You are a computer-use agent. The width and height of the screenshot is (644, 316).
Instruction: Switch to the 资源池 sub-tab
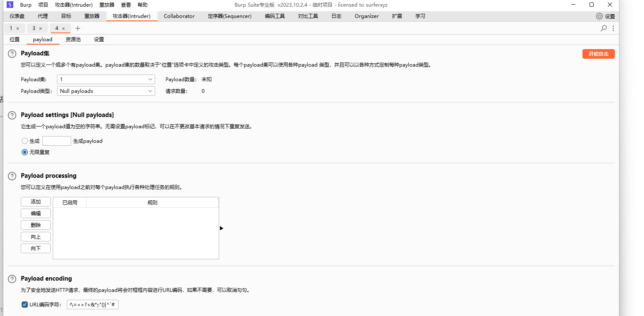(73, 40)
